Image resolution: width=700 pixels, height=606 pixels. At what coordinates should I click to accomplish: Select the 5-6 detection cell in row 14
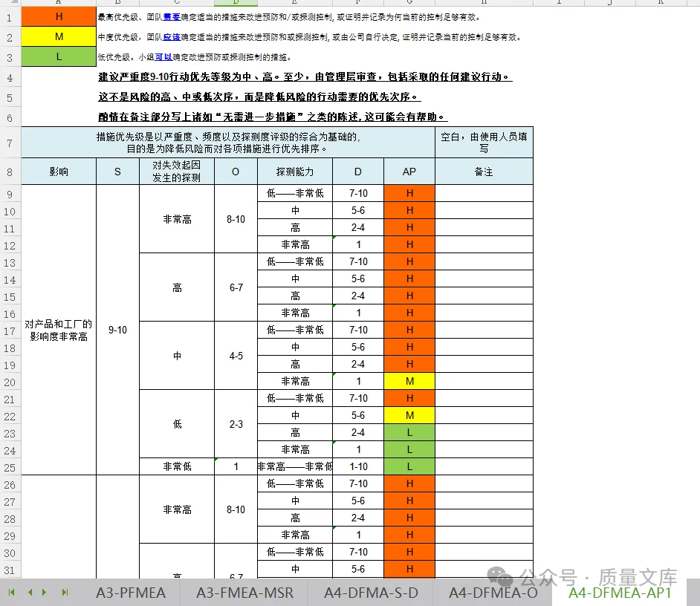pyautogui.click(x=358, y=278)
